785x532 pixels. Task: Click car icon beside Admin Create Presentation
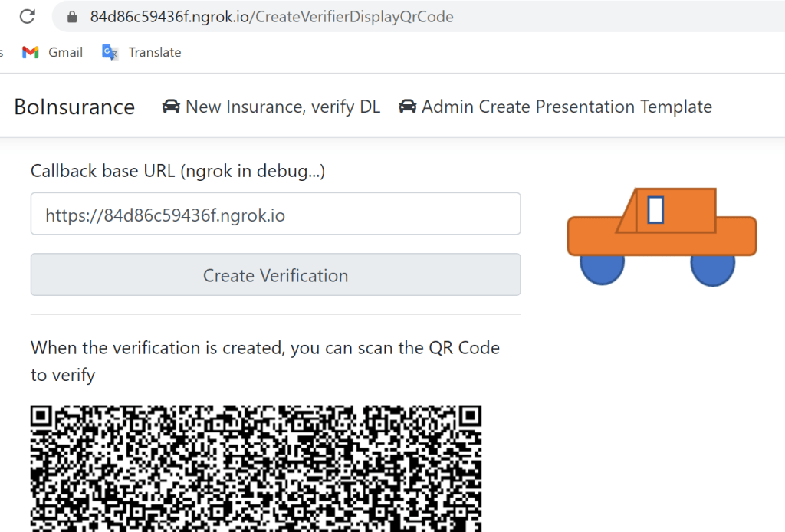[407, 107]
